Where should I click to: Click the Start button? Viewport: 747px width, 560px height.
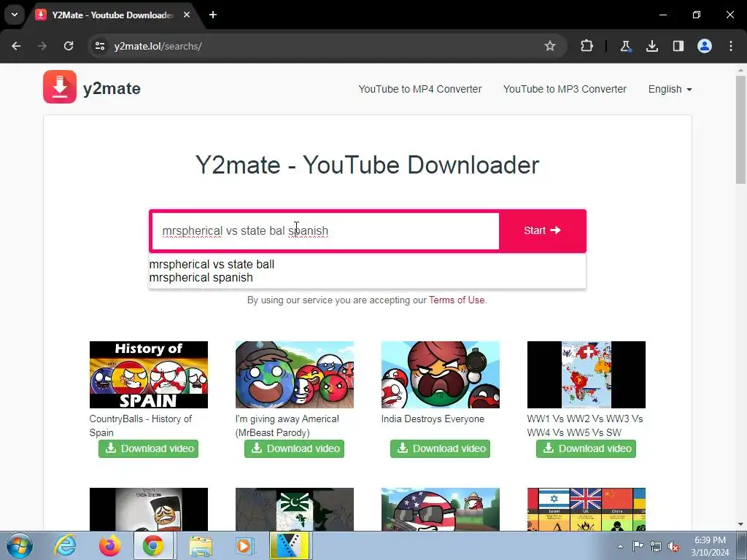click(542, 230)
